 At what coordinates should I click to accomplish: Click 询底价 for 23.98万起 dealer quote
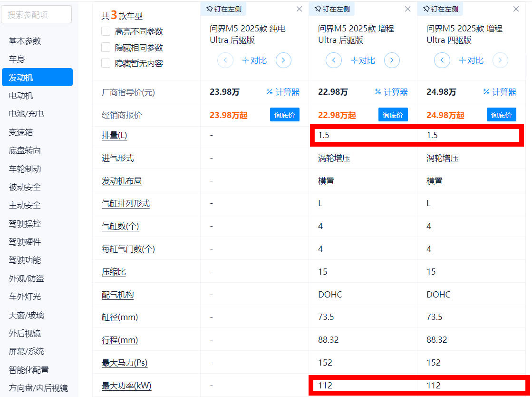tap(285, 115)
